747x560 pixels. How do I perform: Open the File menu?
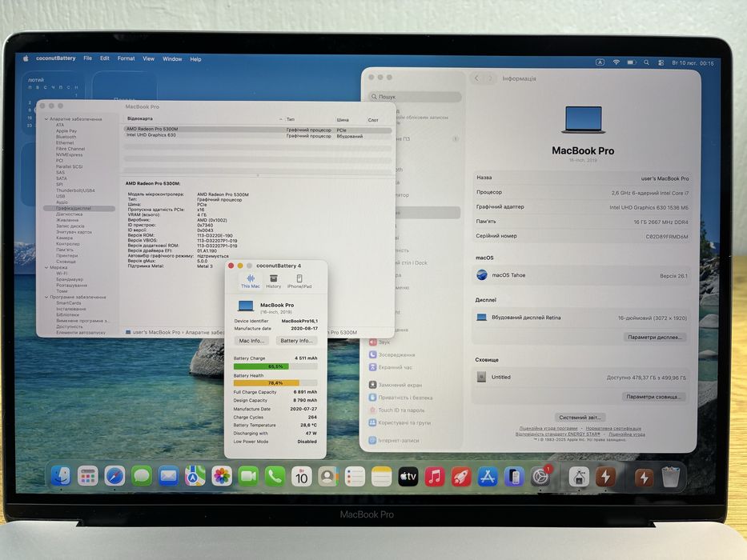click(x=87, y=58)
